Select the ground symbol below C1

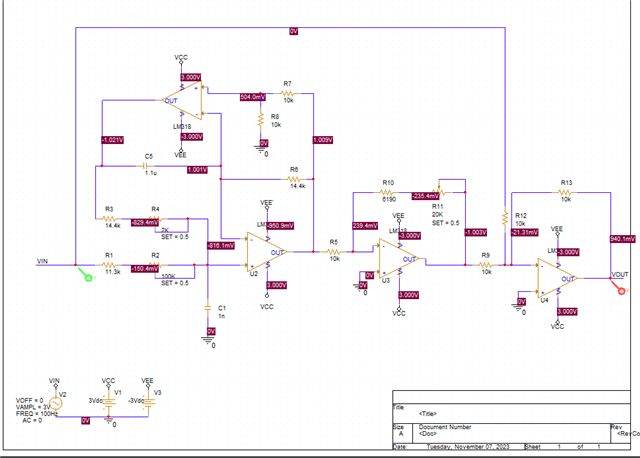click(x=208, y=340)
